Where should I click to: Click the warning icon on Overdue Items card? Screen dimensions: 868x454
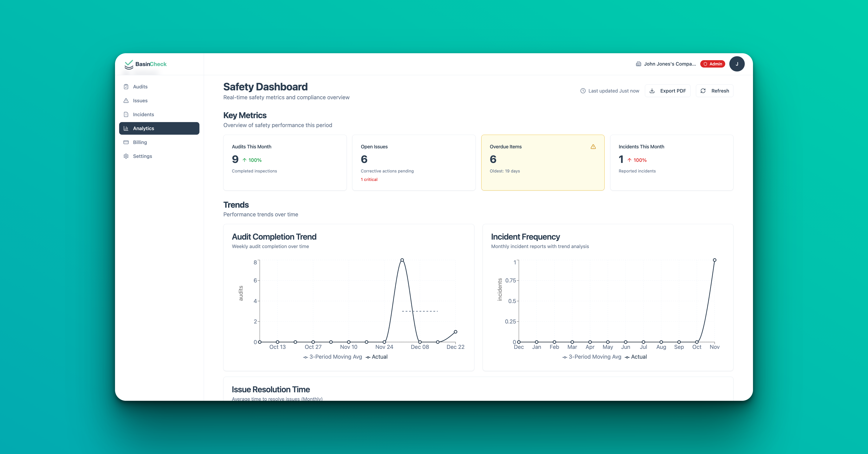(593, 146)
